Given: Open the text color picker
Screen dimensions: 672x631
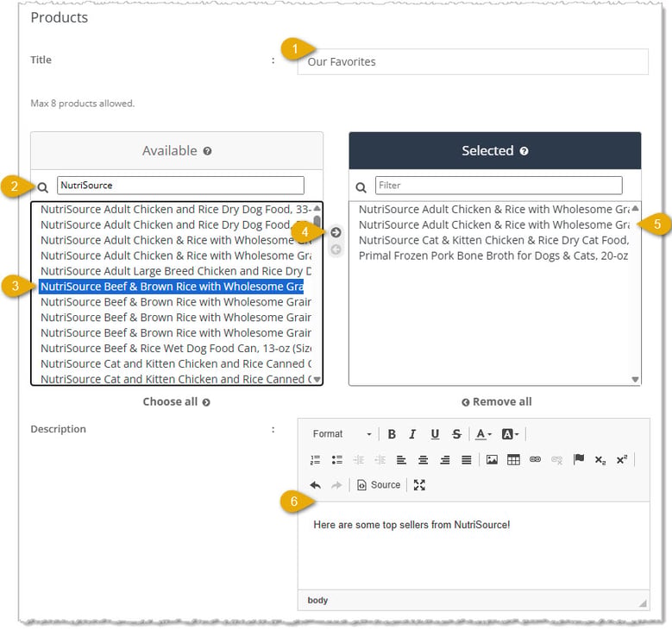Looking at the screenshot, I should click(483, 434).
